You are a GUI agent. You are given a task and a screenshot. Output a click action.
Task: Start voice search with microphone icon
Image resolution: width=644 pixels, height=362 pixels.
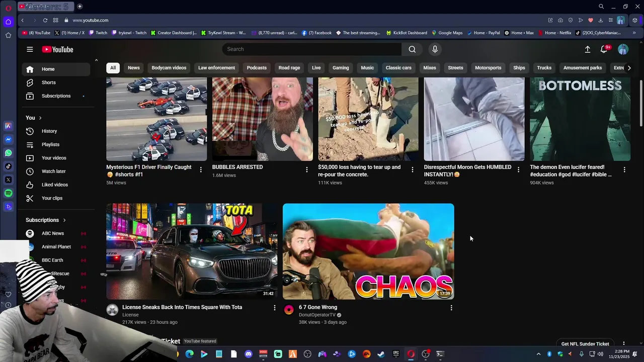pos(435,49)
